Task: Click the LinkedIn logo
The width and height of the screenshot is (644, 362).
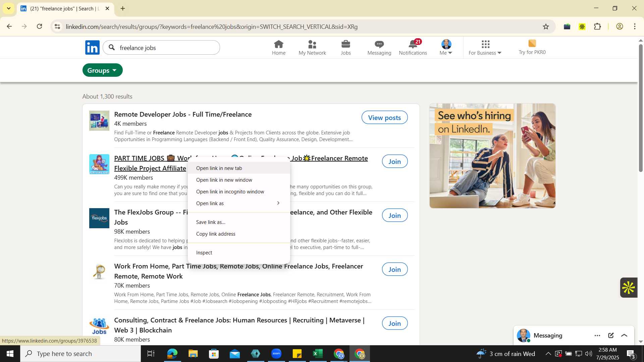Action: 92,48
